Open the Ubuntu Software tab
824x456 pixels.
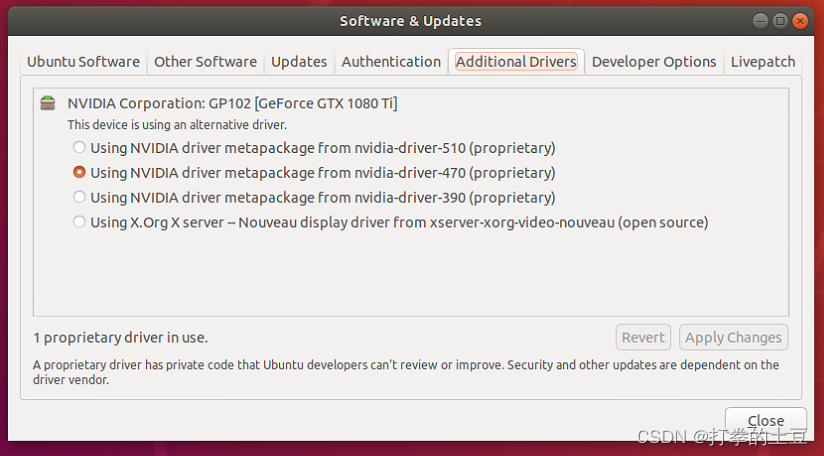[x=84, y=62]
